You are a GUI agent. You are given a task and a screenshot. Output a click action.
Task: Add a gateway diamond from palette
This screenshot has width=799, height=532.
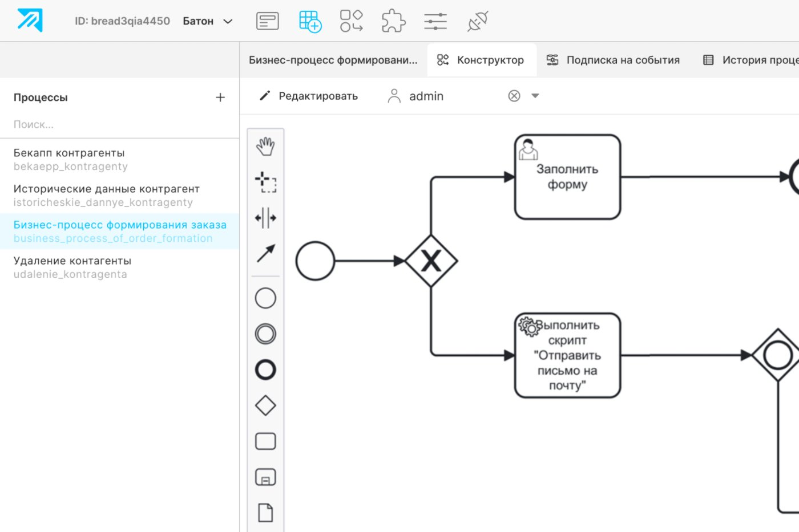click(x=265, y=406)
